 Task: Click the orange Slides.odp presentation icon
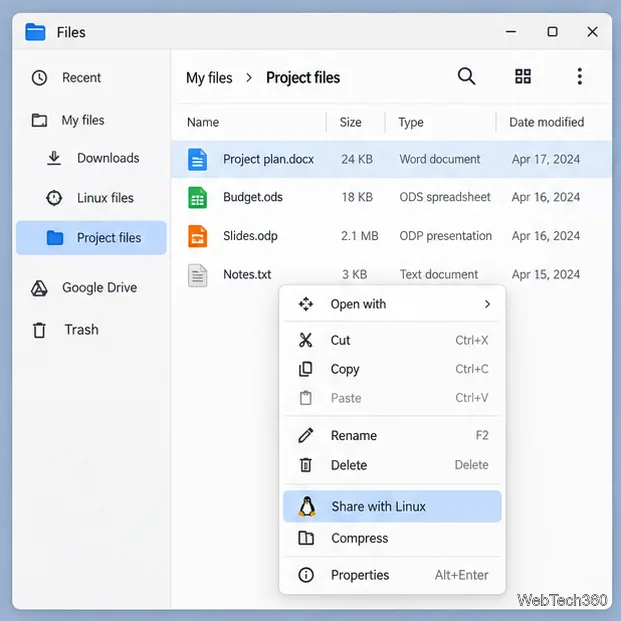click(x=197, y=236)
